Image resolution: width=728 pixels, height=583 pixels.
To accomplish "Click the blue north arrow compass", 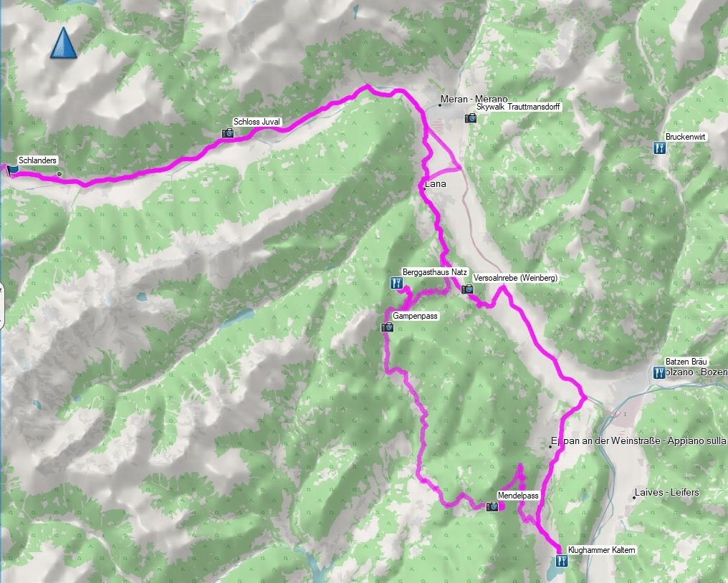I will coord(63,43).
